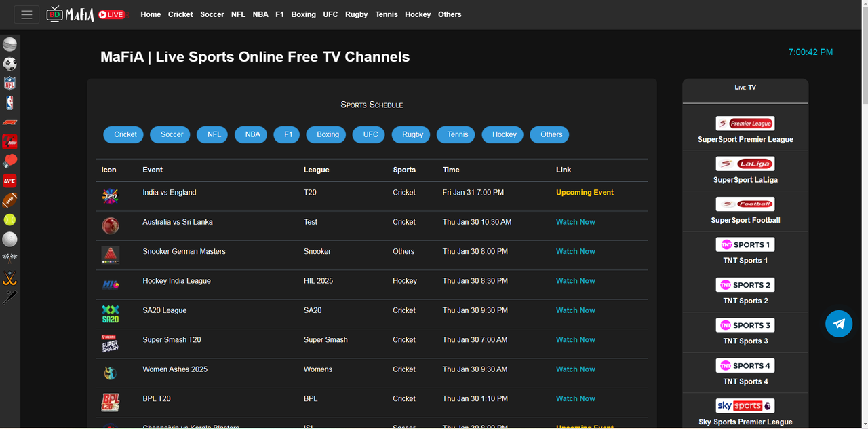Click the NFL shield sidebar icon
The height and width of the screenshot is (429, 868).
9,83
